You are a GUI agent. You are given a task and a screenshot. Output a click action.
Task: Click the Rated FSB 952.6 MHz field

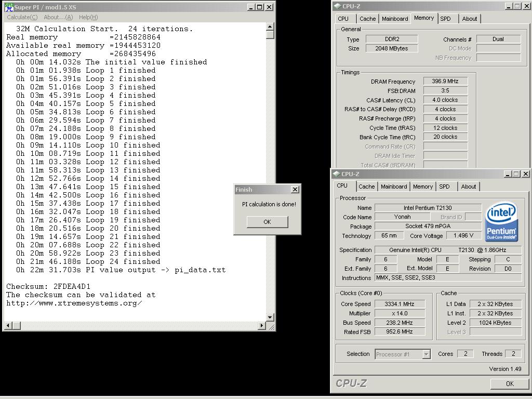400,332
